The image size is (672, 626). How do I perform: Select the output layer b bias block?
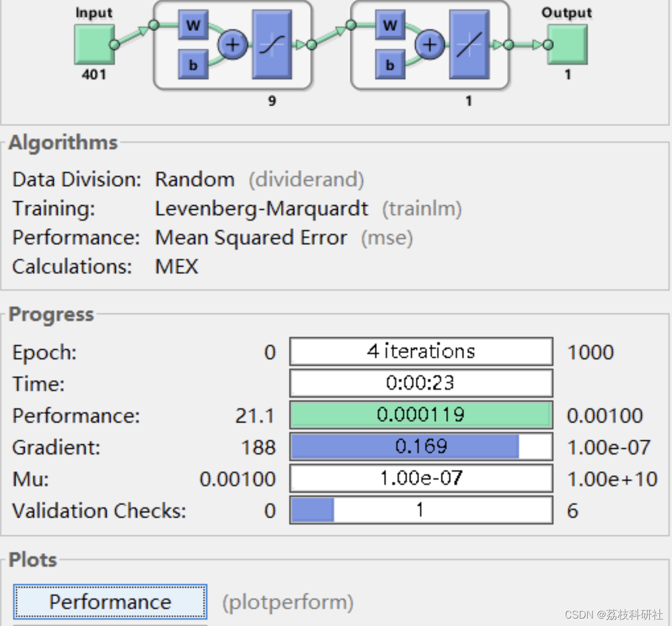[390, 64]
